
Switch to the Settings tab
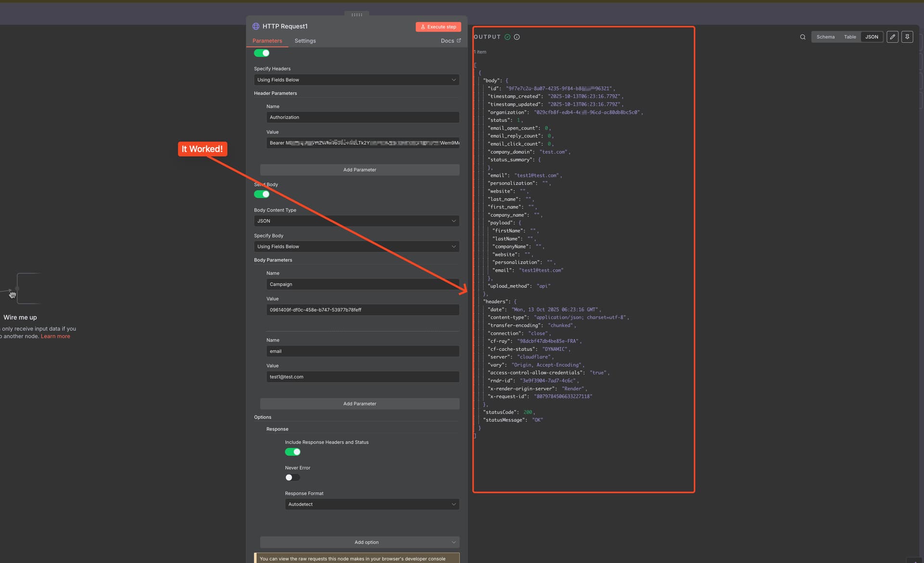point(305,41)
